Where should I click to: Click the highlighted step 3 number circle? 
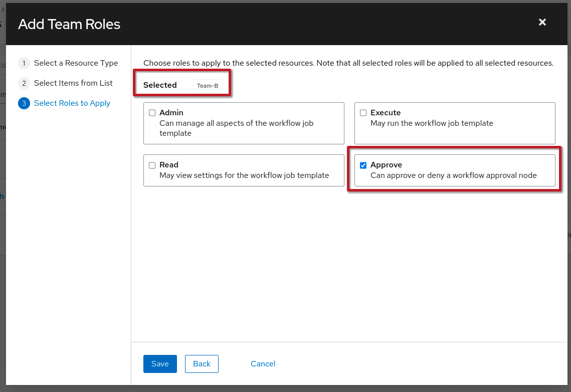24,103
